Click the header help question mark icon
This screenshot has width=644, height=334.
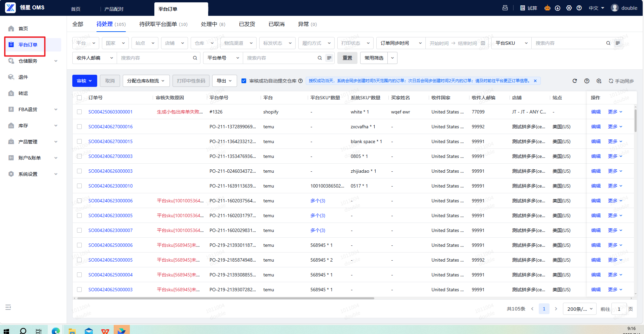(x=579, y=8)
